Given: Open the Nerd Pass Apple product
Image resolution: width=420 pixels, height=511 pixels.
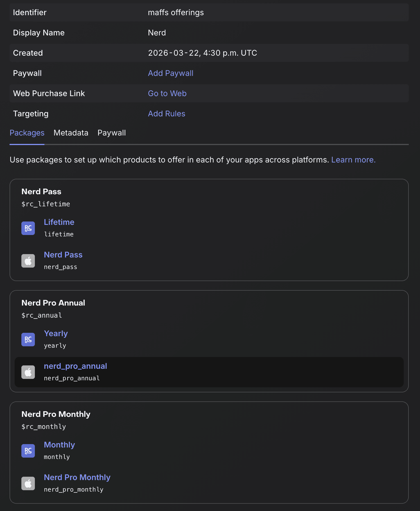Looking at the screenshot, I should [x=63, y=255].
